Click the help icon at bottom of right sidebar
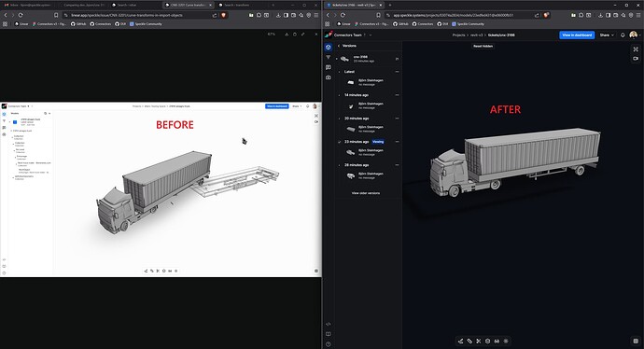Screen dimensions: 644x349 329,344
